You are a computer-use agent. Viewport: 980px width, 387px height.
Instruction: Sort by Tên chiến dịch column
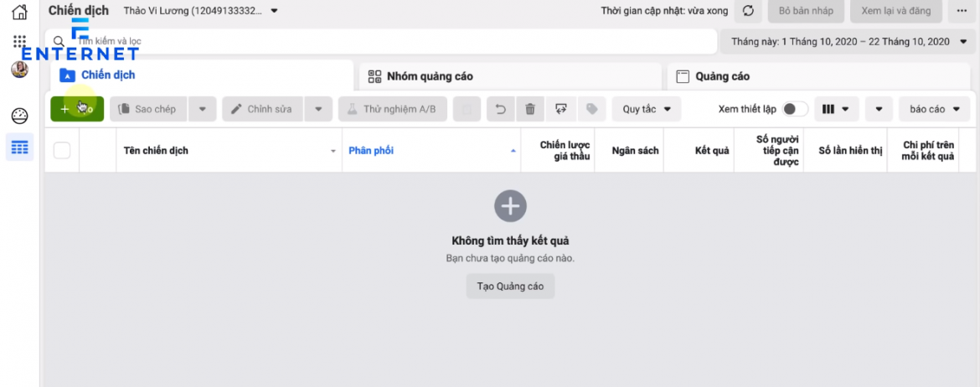tap(229, 150)
